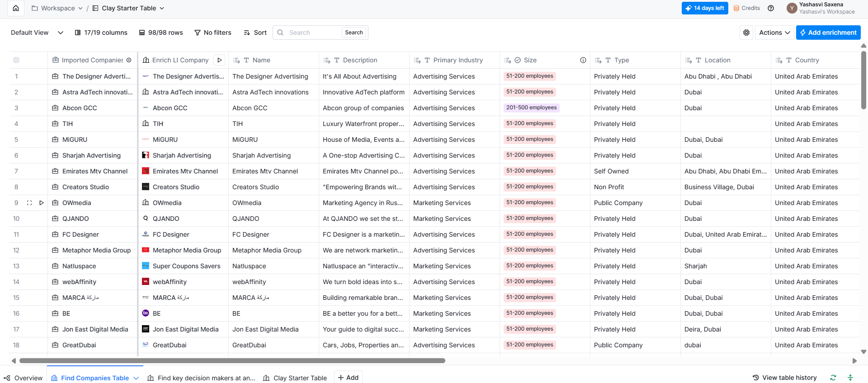Toggle the select all rows checkbox
The height and width of the screenshot is (383, 868).
pyautogui.click(x=16, y=60)
